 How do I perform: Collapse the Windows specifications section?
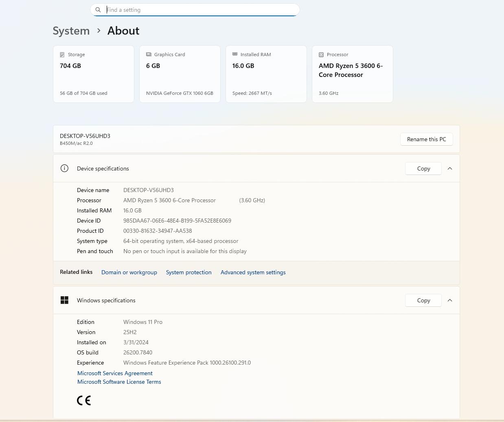(x=450, y=300)
